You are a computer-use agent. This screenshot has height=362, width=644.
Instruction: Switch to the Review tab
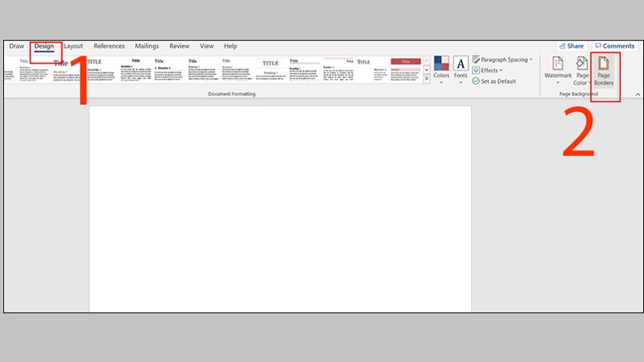[x=179, y=46]
